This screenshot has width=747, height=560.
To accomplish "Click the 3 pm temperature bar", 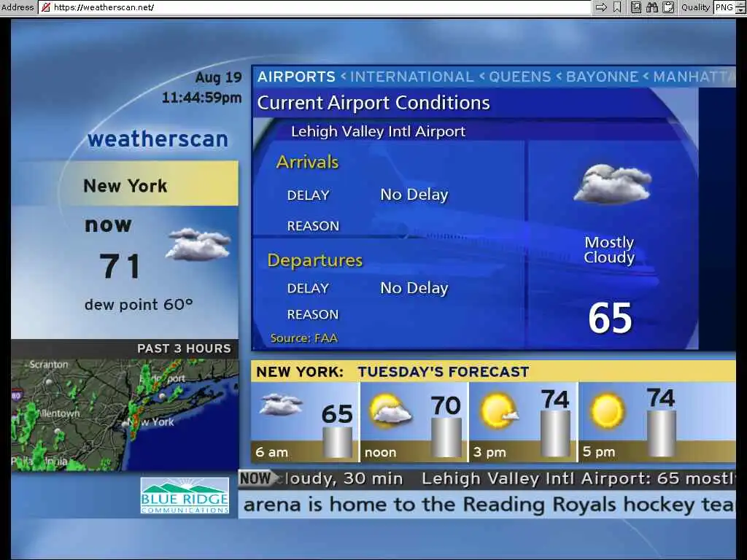I will tap(555, 434).
